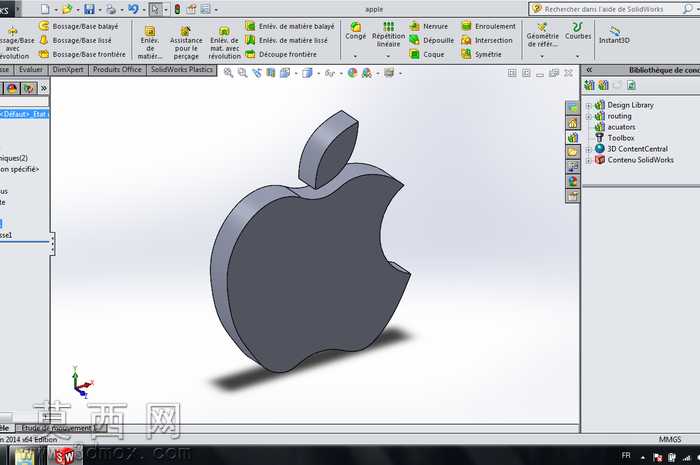Choose Enlèv. de matière lissé

(287, 40)
